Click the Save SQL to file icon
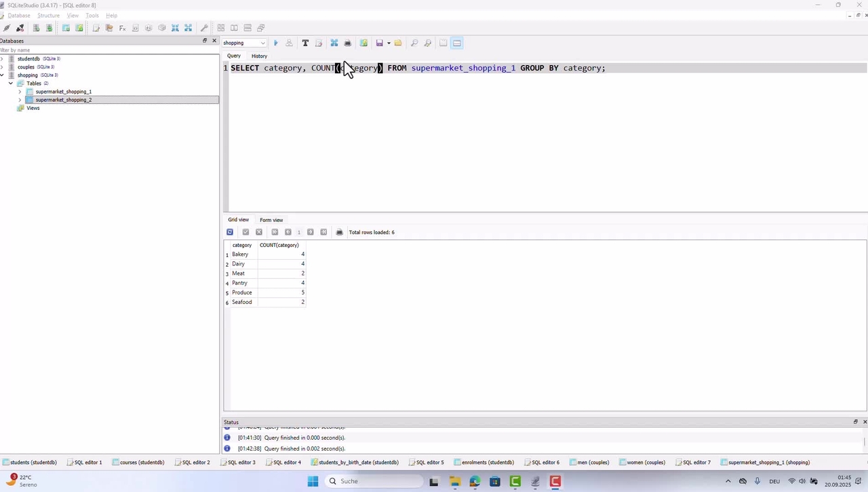Screen dimensions: 868x492 click(x=379, y=43)
